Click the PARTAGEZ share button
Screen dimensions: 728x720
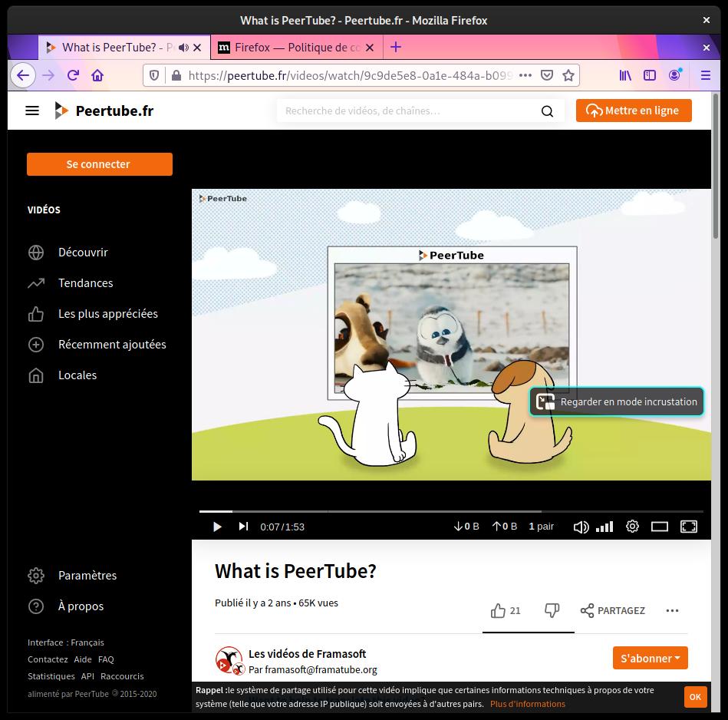[x=612, y=610]
